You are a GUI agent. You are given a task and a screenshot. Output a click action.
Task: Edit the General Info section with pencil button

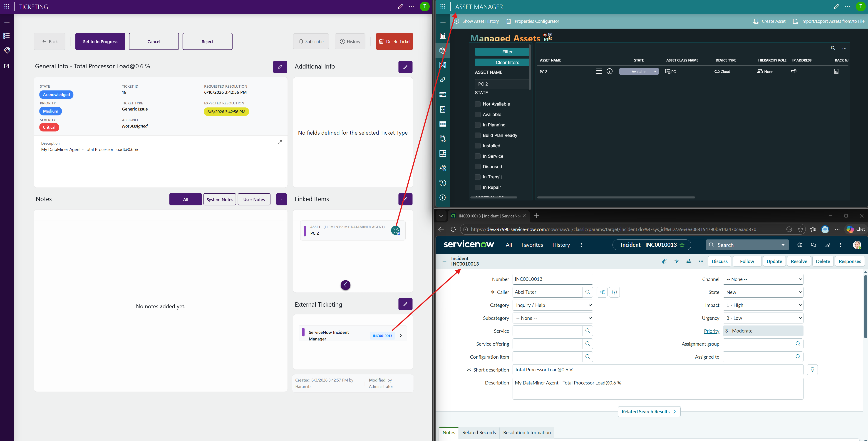click(x=280, y=67)
